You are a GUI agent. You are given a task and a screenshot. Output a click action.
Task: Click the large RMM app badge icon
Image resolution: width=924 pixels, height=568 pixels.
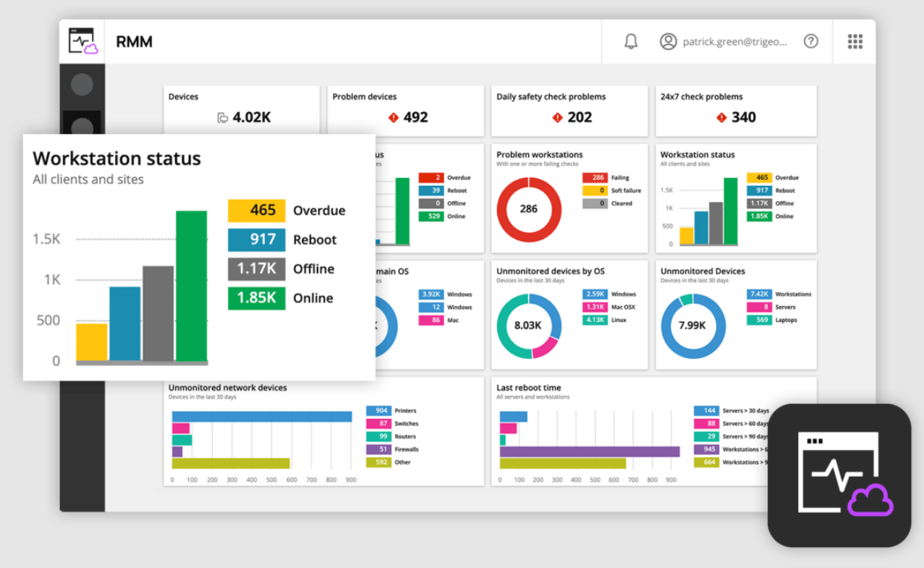839,475
